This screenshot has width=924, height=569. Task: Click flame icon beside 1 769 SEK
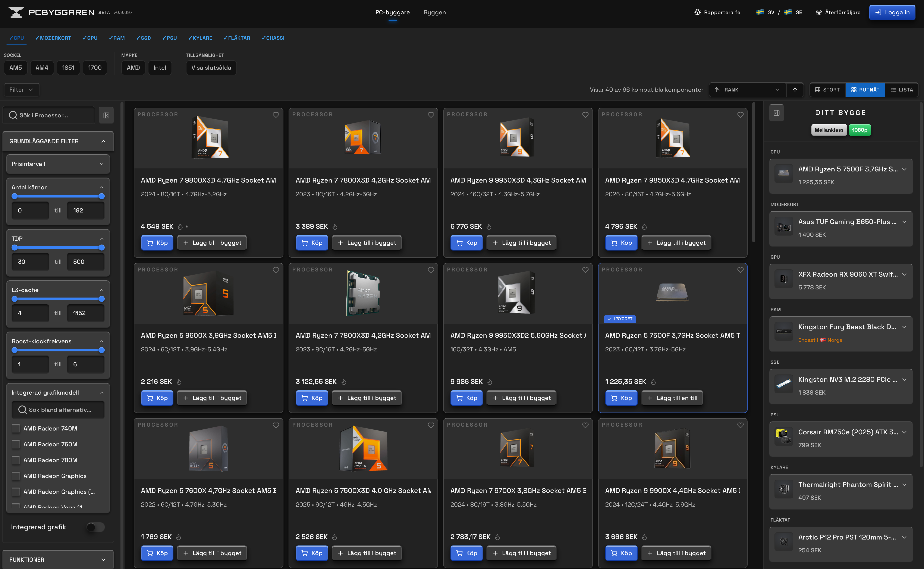[x=179, y=537]
